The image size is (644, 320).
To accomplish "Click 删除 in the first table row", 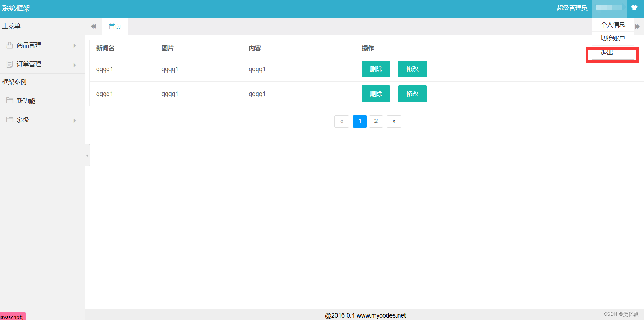I will pyautogui.click(x=376, y=69).
